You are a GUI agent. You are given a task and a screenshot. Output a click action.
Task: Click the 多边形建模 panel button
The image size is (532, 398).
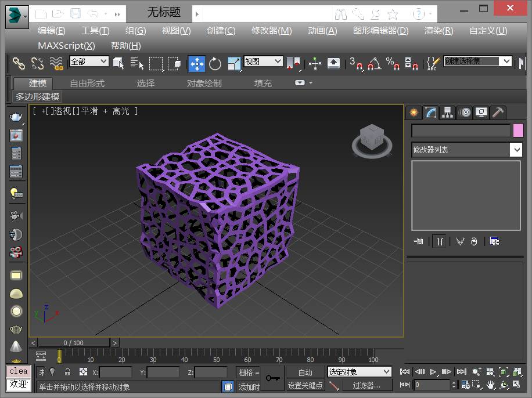tap(37, 97)
